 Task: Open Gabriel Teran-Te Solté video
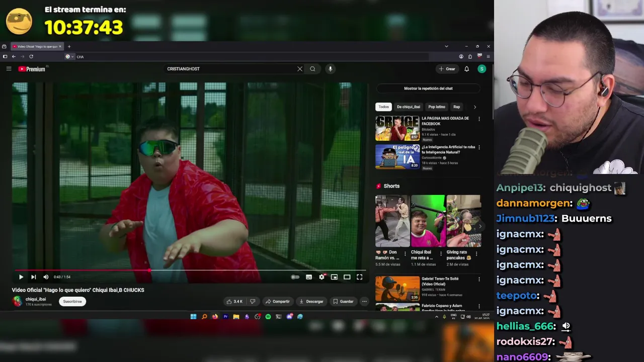397,288
